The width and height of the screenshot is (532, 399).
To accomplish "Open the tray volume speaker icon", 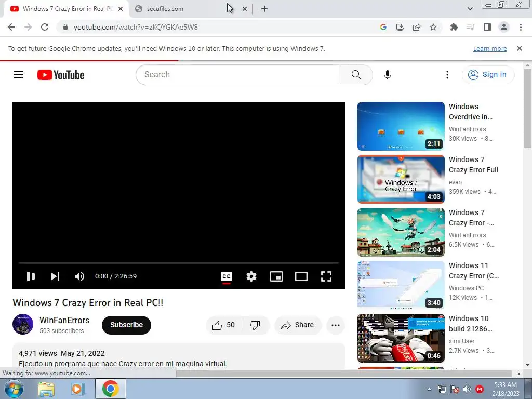I will pyautogui.click(x=467, y=389).
